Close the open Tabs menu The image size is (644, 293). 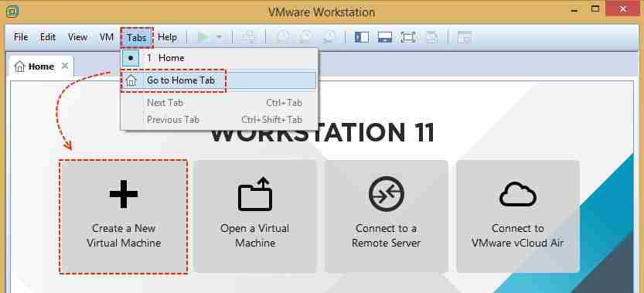[137, 38]
